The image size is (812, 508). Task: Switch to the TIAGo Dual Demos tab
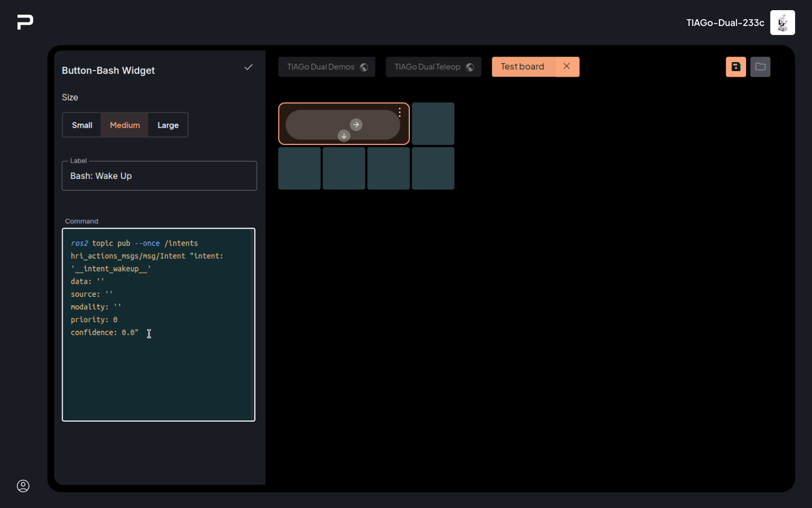[326, 67]
